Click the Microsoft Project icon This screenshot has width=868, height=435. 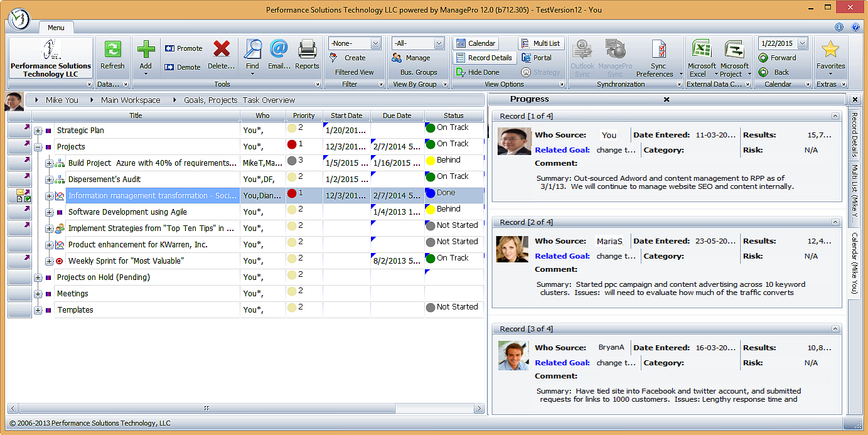(734, 49)
